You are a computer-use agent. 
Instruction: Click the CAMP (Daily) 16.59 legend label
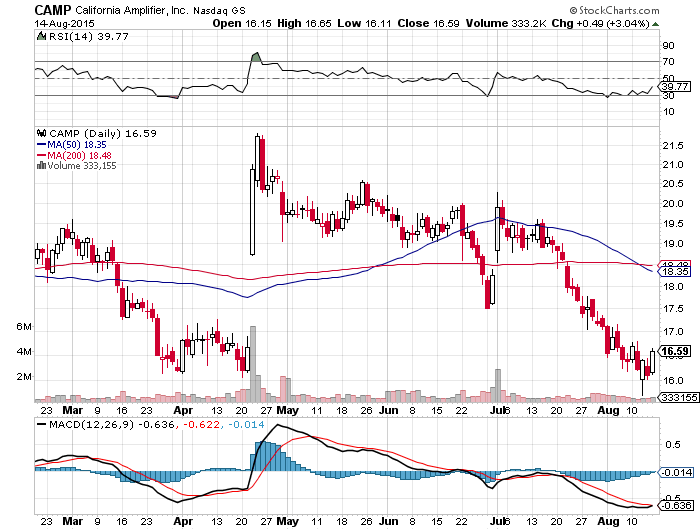pos(103,133)
